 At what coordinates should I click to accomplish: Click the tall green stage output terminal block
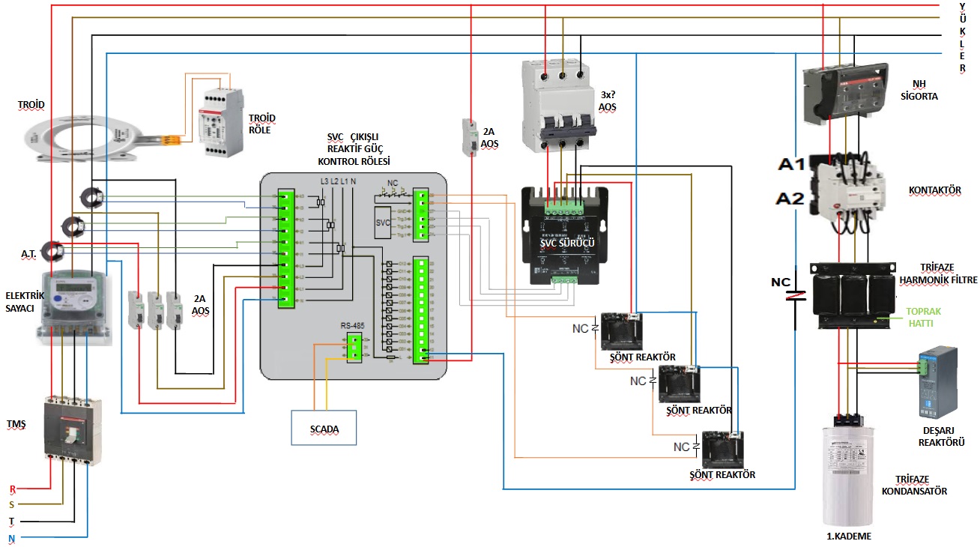[x=421, y=310]
